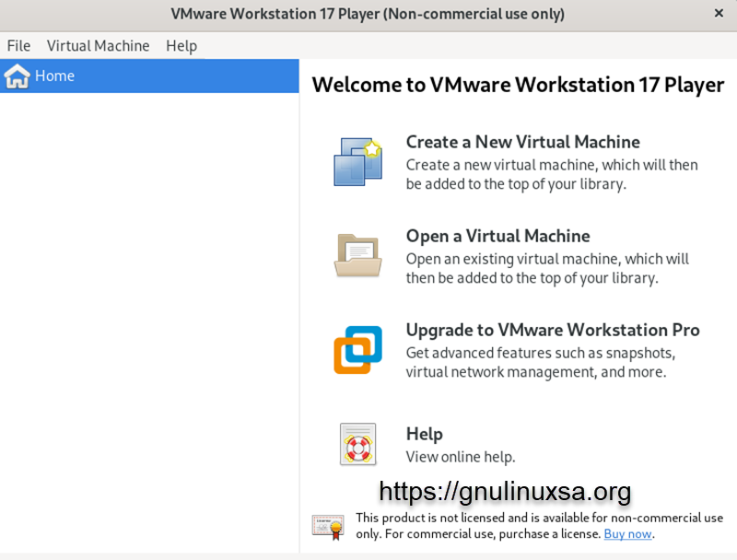This screenshot has width=737, height=560.
Task: Click the Help heading in welcome panel
Action: coord(424,434)
